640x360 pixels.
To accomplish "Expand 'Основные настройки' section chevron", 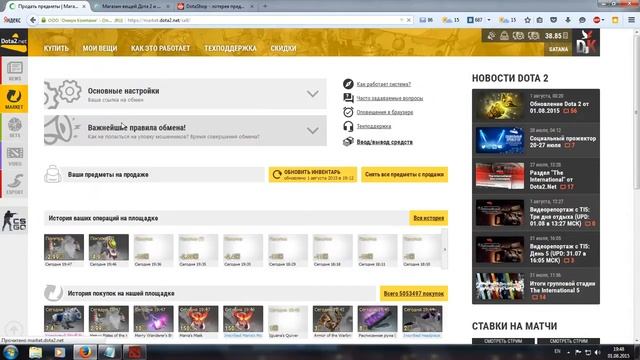I will [313, 94].
